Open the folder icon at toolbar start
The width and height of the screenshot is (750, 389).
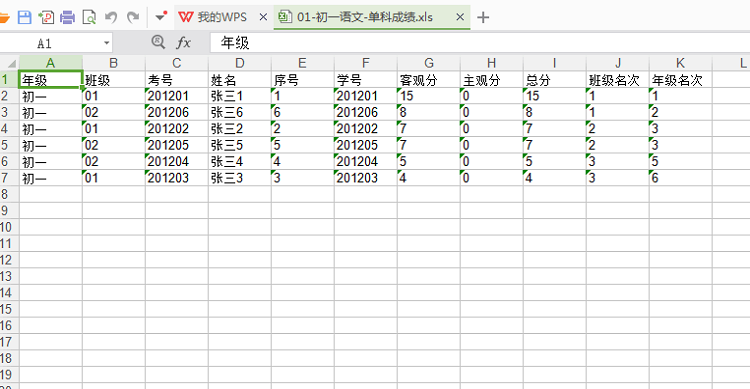pos(4,18)
